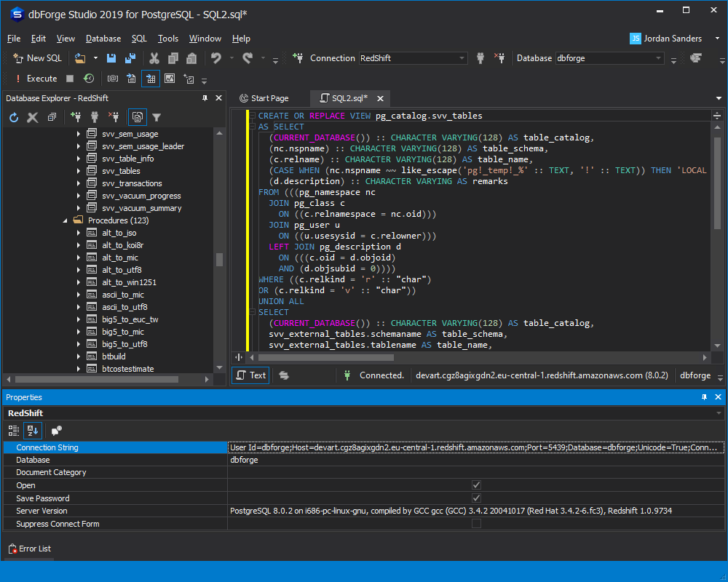Viewport: 728px width, 582px height.
Task: Switch to the Start Page tab
Action: pyautogui.click(x=264, y=98)
